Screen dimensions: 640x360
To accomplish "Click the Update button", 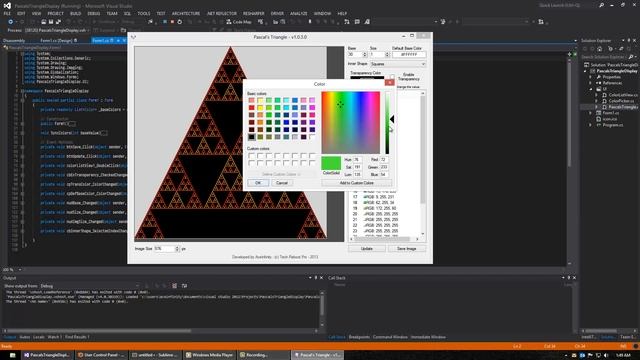I will (x=367, y=249).
